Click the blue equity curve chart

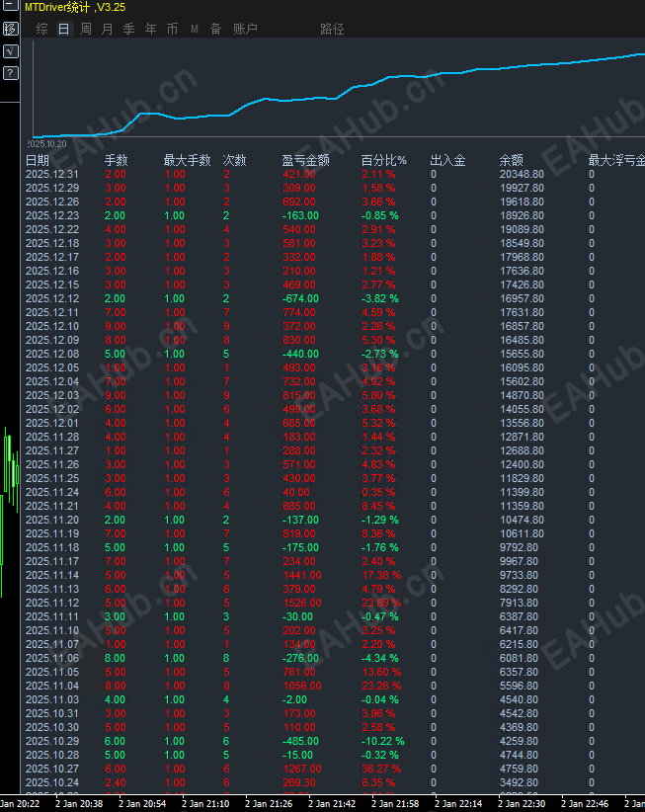click(339, 96)
